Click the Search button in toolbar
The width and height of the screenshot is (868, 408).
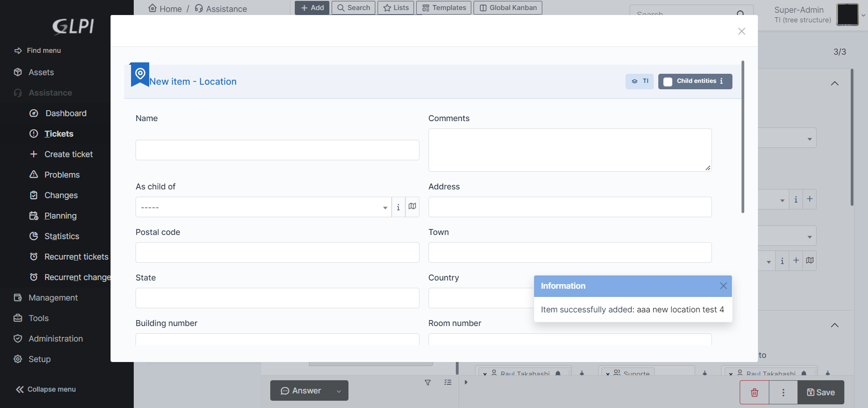tap(353, 8)
